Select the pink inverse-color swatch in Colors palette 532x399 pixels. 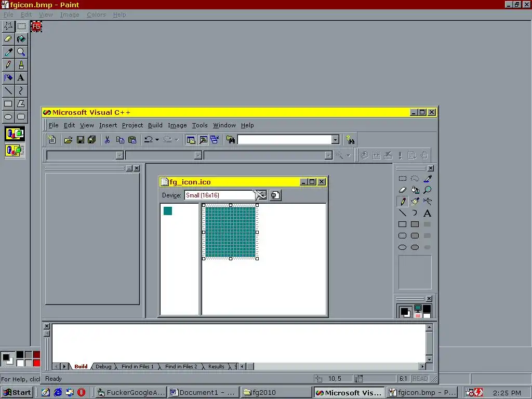pos(418,315)
